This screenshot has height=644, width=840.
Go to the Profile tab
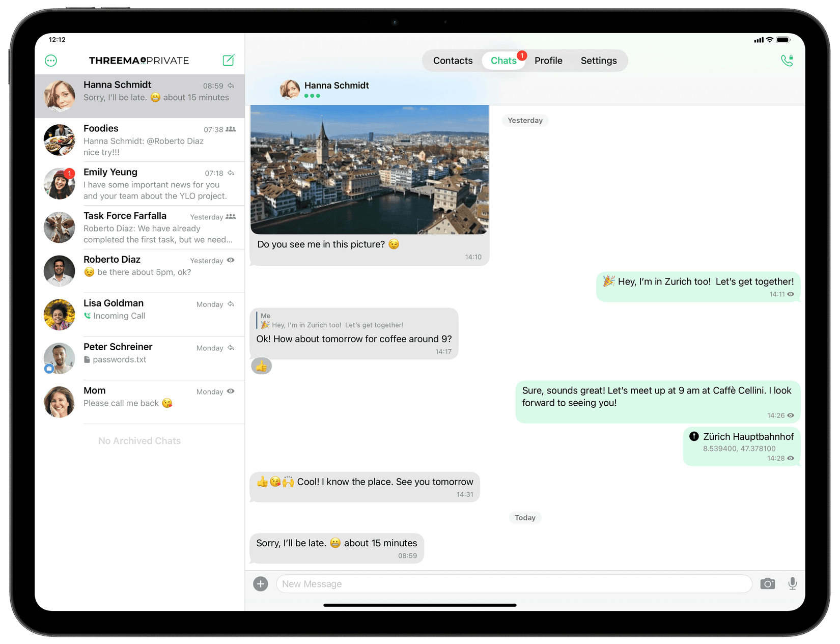(x=548, y=60)
